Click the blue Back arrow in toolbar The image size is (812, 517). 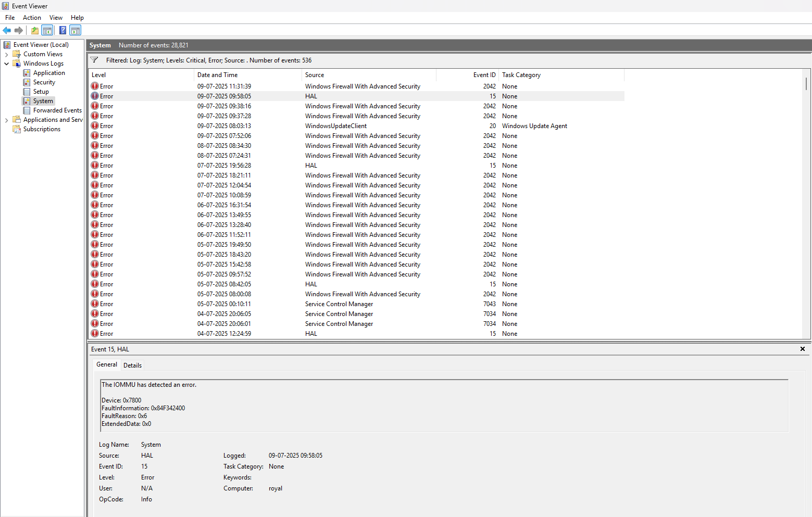point(7,30)
